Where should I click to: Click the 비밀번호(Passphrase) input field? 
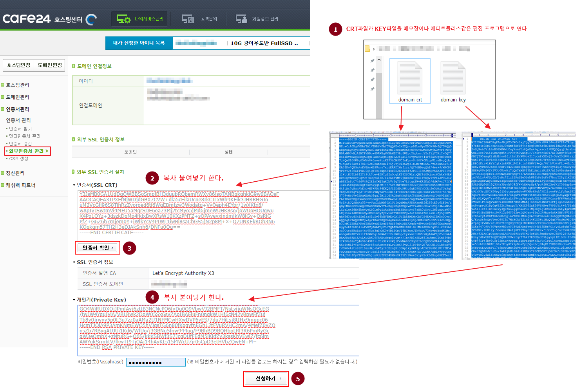click(156, 362)
